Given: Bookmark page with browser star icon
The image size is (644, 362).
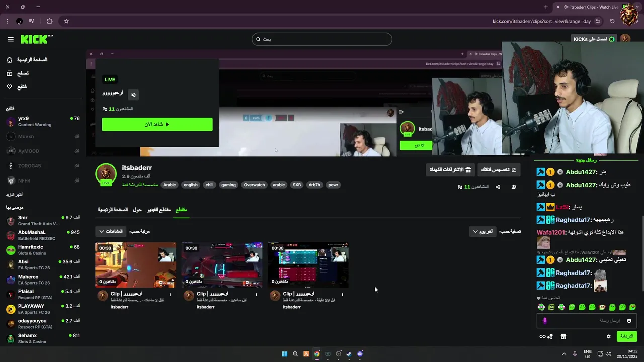Looking at the screenshot, I should [x=66, y=21].
